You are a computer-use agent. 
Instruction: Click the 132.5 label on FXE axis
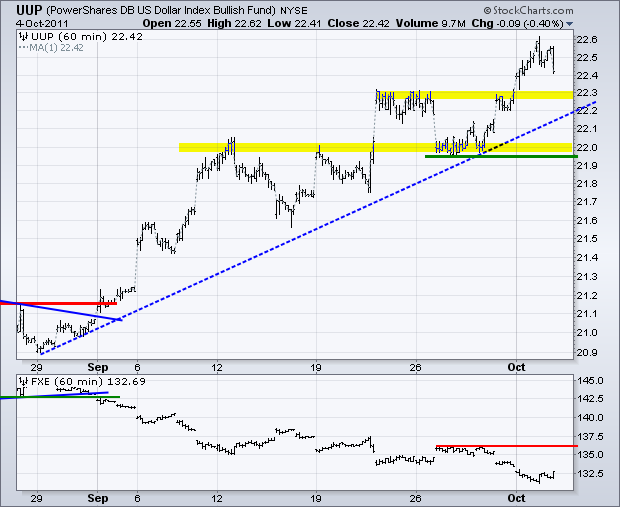click(590, 473)
